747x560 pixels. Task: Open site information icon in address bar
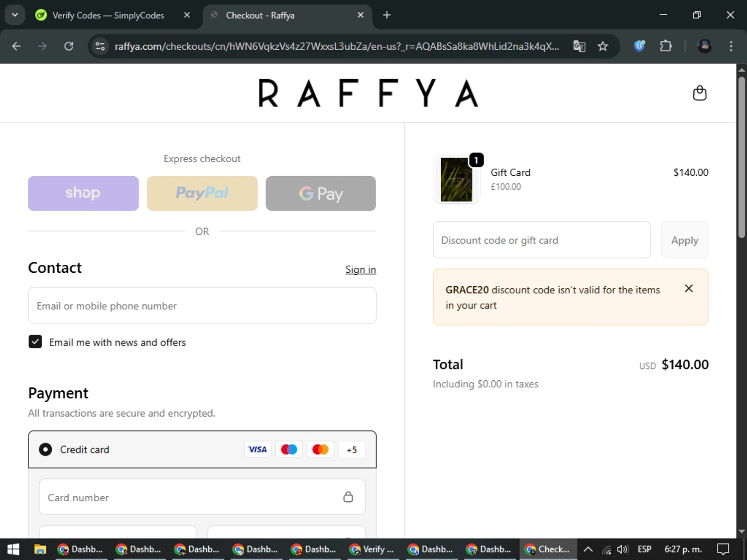coord(100,46)
